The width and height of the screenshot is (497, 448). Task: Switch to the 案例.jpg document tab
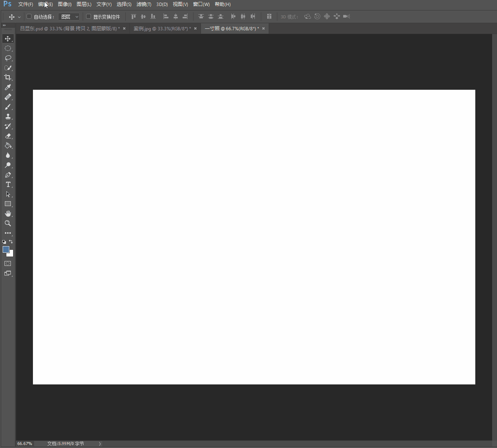162,28
